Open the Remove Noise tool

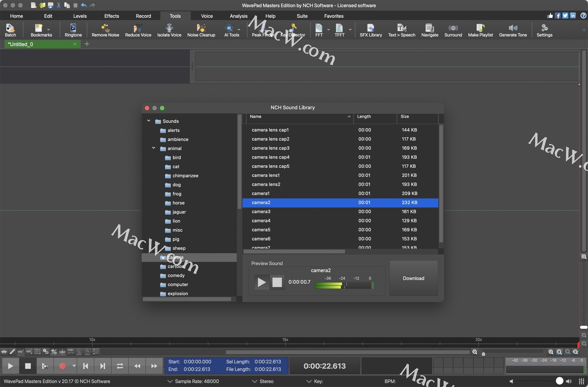pos(105,30)
